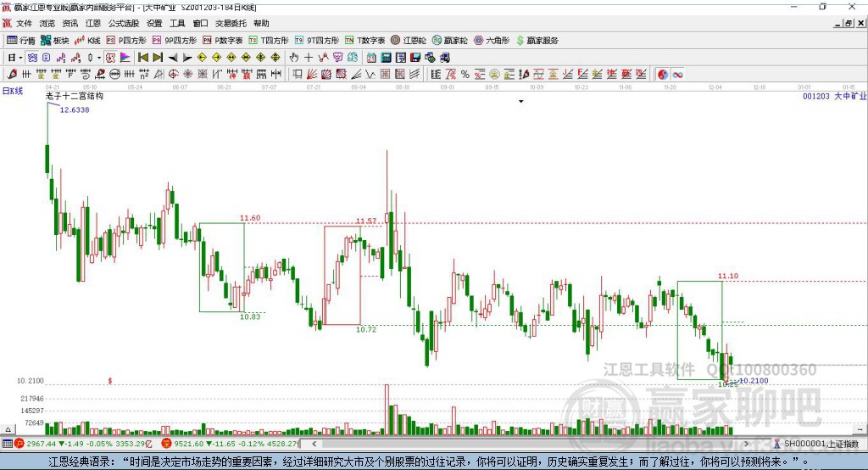Viewport: 868px width, 470px height.
Task: Click the 12.6338 high price label
Action: 75,109
